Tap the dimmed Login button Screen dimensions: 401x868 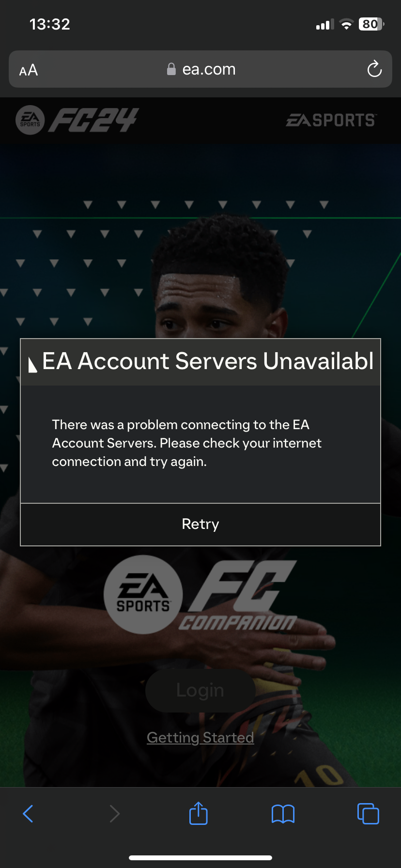tap(200, 690)
